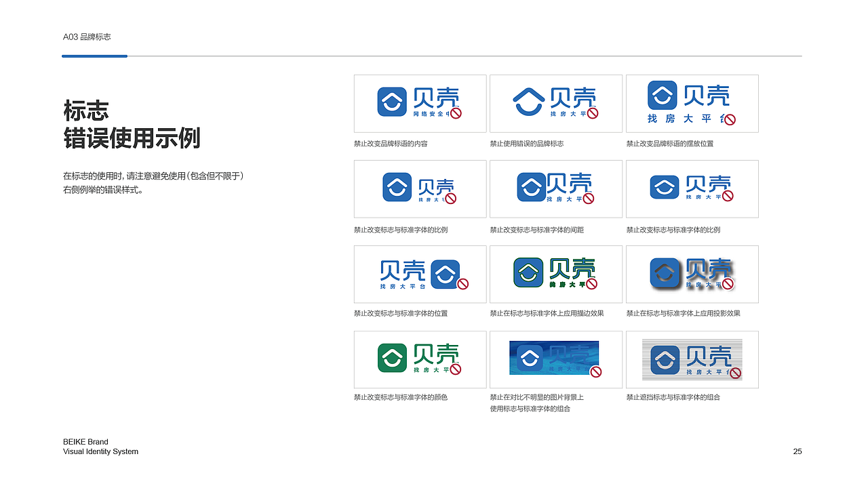Click the paragraph line 右侧例举的错误样式。
This screenshot has width=868, height=488.
(103, 190)
